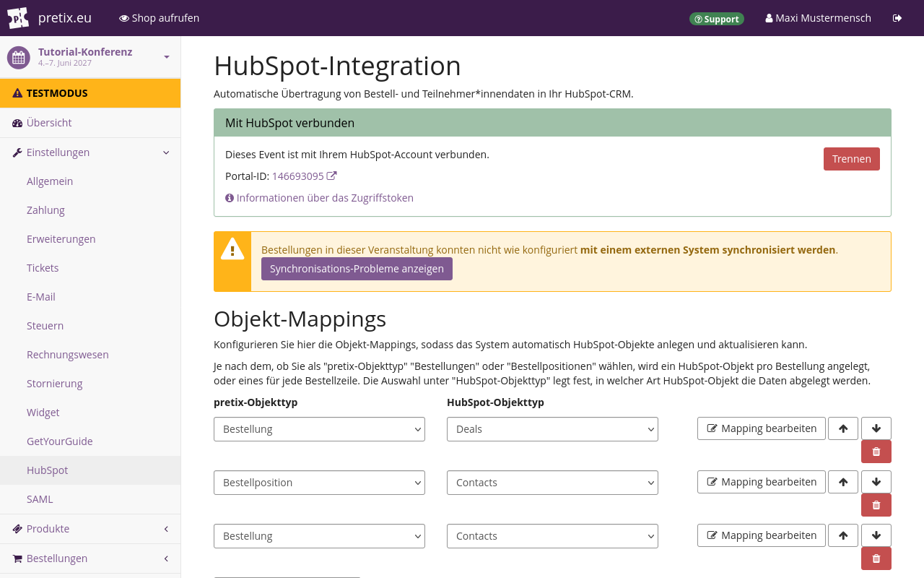Open HubSpot-Objekttyp dropdown in last mapping row
The width and height of the screenshot is (924, 578).
point(552,536)
